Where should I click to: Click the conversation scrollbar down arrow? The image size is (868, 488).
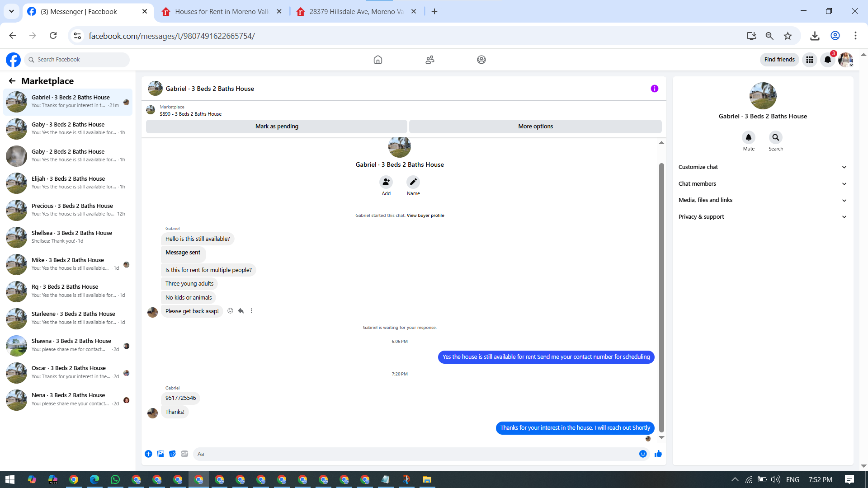pos(661,437)
